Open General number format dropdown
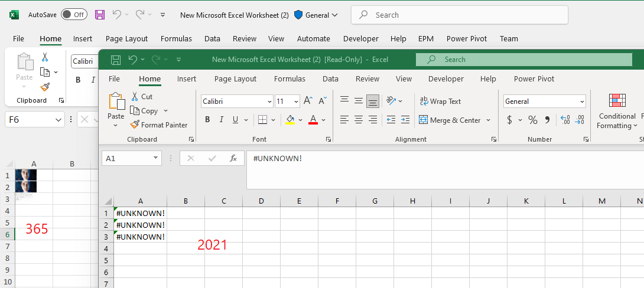This screenshot has height=288, width=644. (582, 102)
